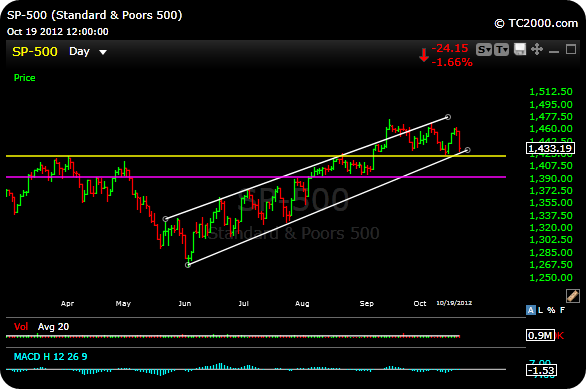Click the -24.15 net change value
586x389 pixels.
pyautogui.click(x=450, y=48)
